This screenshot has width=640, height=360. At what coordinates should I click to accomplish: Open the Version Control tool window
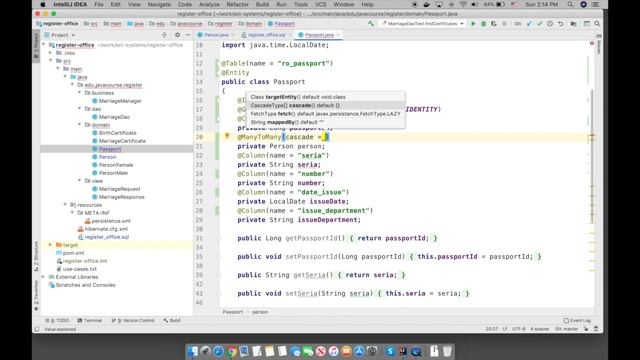click(133, 321)
